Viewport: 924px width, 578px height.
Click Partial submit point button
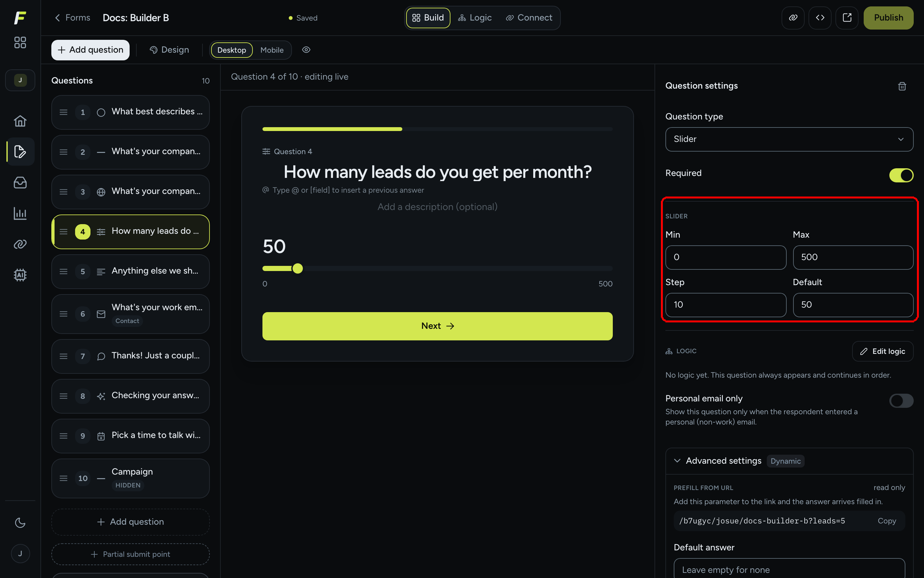click(x=130, y=554)
